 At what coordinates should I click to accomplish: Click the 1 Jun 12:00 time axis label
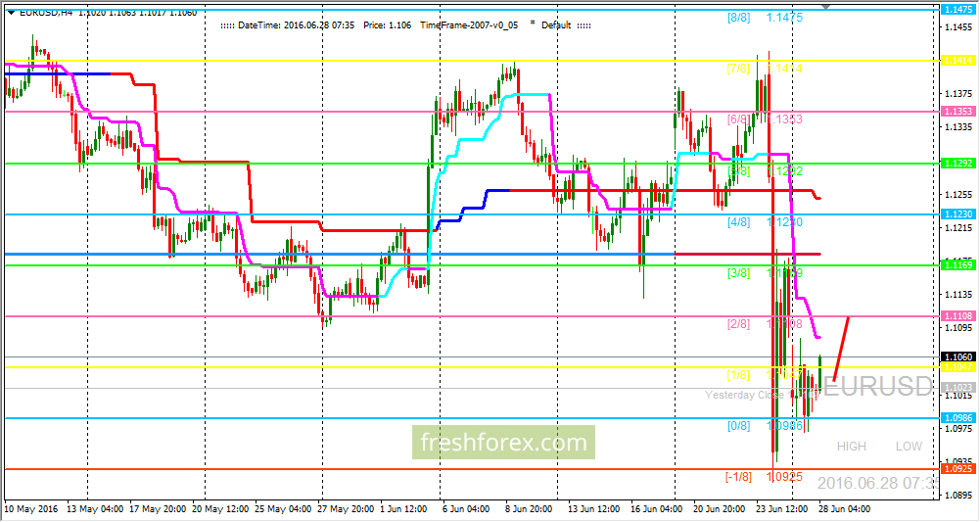tap(405, 509)
